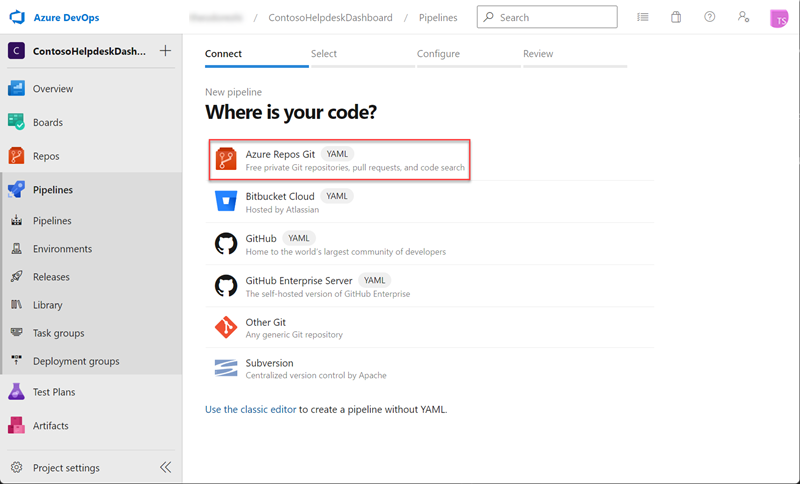Open the Marketplace shopping bag icon
The image size is (800, 484).
[676, 17]
